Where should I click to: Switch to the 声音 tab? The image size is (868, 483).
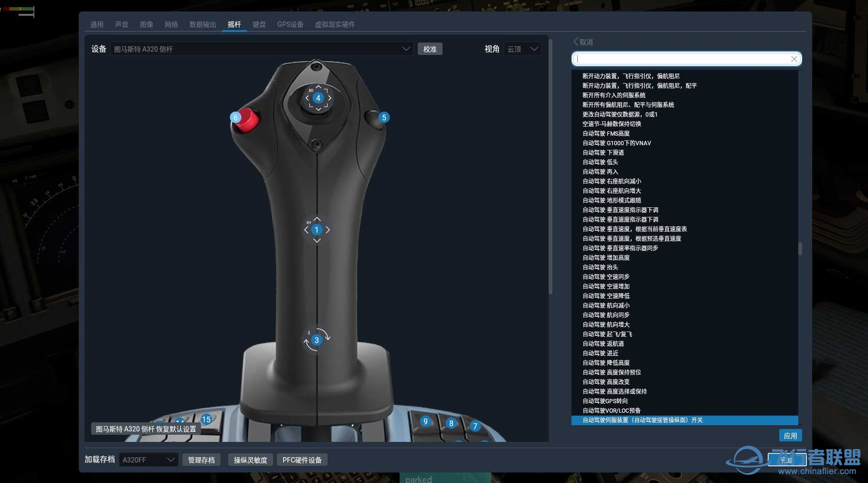coord(122,24)
